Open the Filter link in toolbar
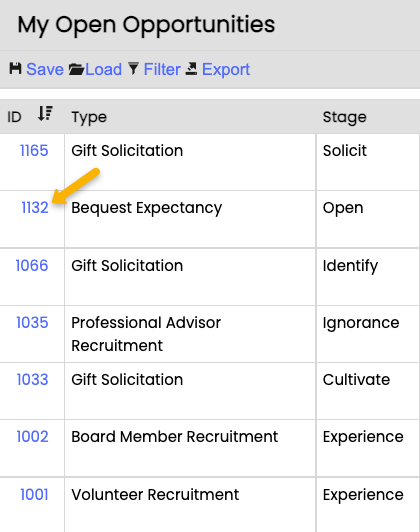The image size is (420, 532). 162,69
